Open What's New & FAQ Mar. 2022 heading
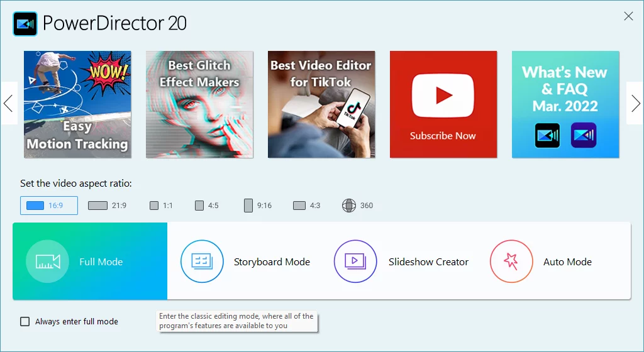 click(565, 89)
